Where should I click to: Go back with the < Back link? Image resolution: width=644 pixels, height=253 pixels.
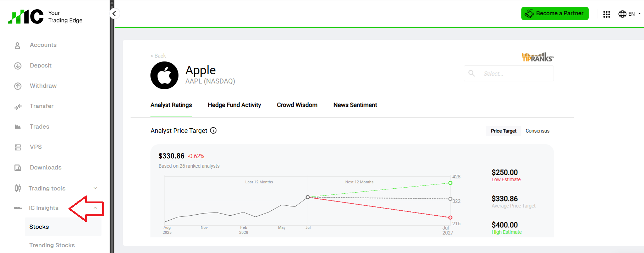(158, 56)
